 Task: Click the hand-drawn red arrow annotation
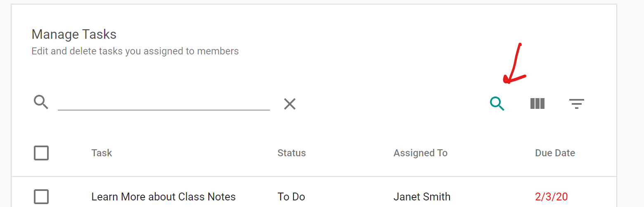tap(514, 63)
